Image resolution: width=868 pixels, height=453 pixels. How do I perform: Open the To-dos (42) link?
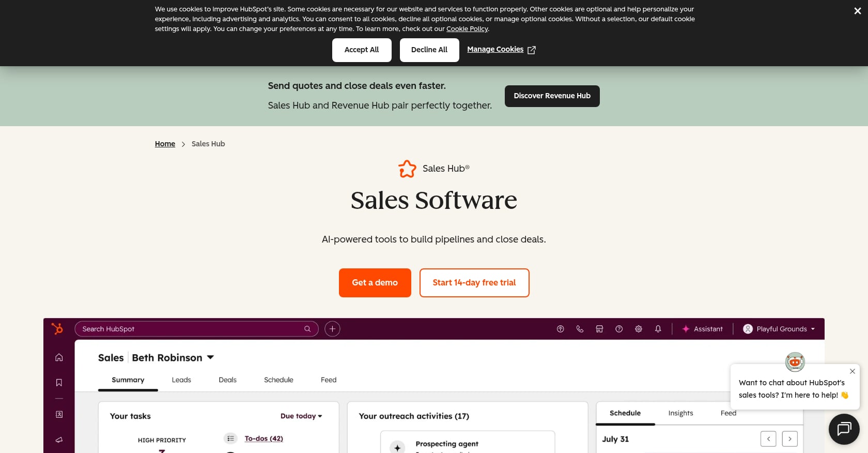(263, 439)
